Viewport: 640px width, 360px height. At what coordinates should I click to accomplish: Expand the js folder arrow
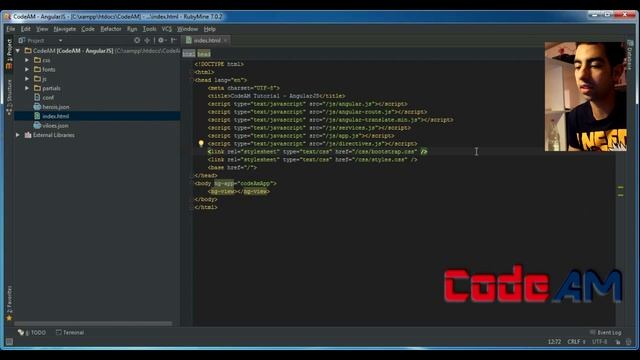point(27,79)
